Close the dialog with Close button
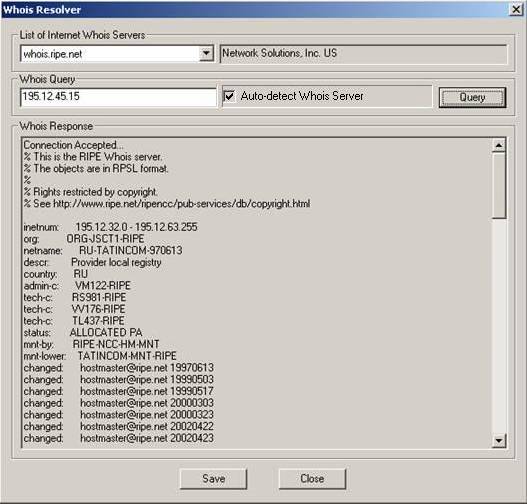This screenshot has width=527, height=504. (312, 479)
